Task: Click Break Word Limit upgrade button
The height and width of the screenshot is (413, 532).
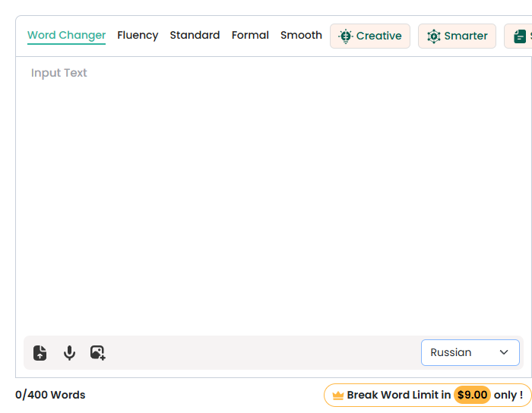Action: point(427,395)
